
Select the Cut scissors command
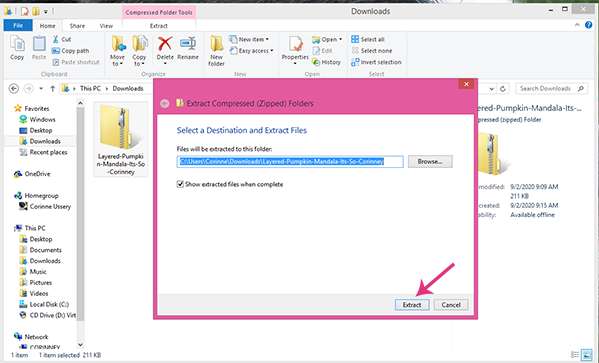point(62,39)
